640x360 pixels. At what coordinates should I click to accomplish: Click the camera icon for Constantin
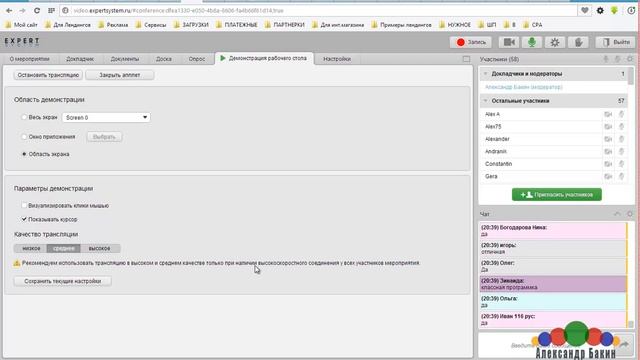click(608, 164)
